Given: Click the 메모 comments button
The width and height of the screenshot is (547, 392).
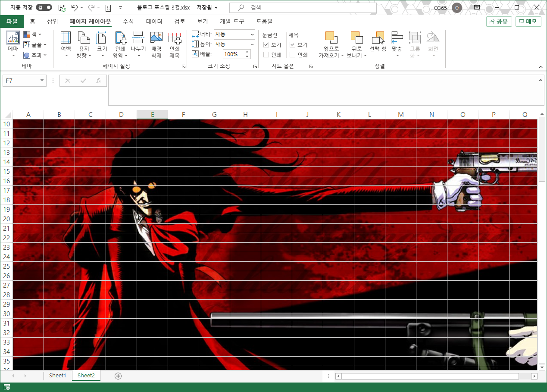Looking at the screenshot, I should pyautogui.click(x=528, y=22).
